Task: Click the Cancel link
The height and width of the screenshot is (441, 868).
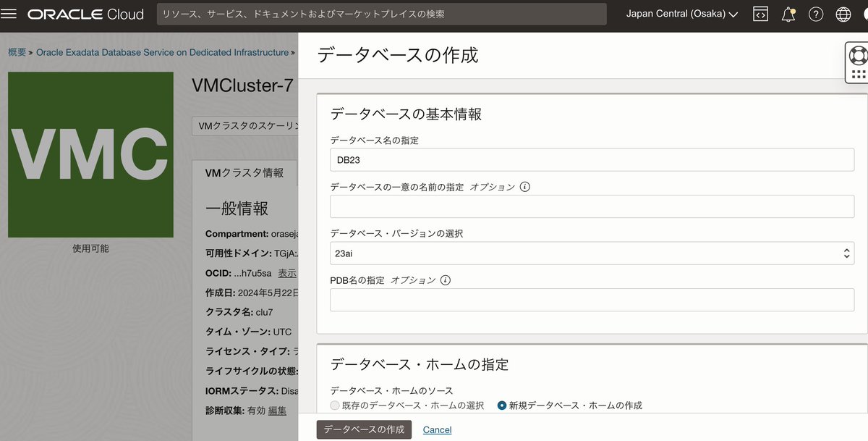Action: [437, 430]
